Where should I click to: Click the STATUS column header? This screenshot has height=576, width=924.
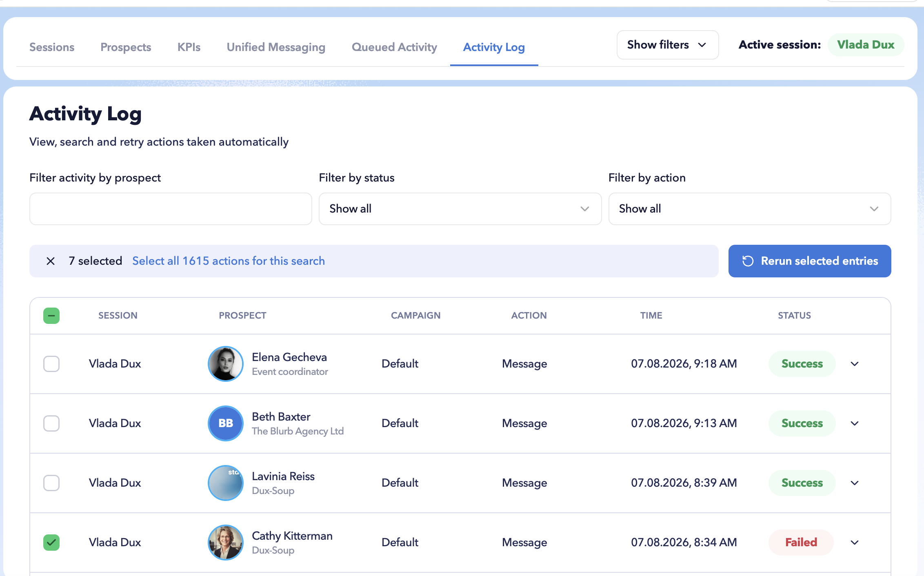point(794,316)
